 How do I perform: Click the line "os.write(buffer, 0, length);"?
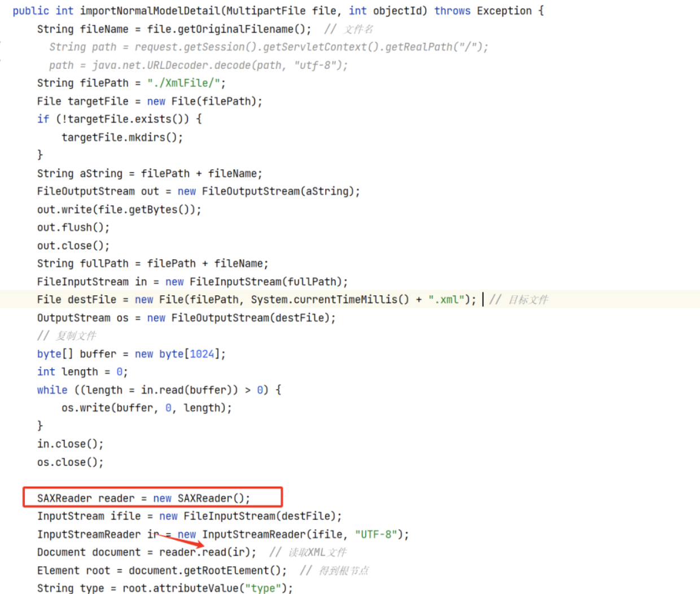coord(147,408)
